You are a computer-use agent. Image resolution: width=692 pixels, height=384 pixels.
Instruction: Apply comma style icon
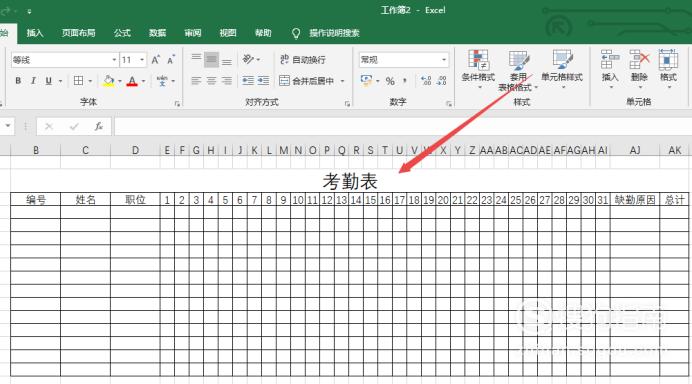click(405, 81)
